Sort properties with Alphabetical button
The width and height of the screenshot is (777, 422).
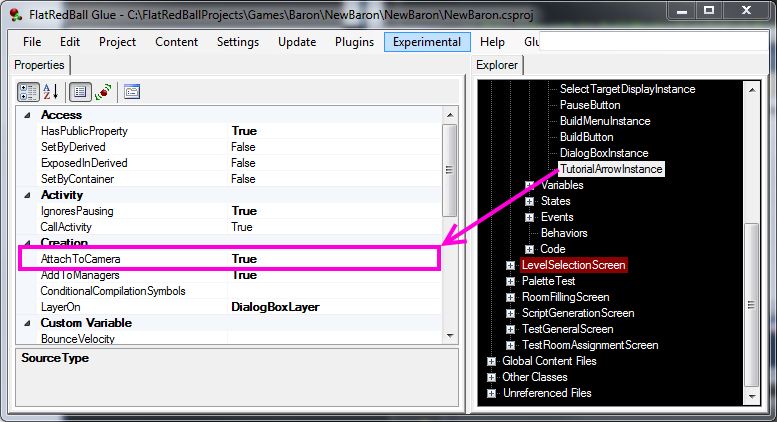(x=51, y=92)
